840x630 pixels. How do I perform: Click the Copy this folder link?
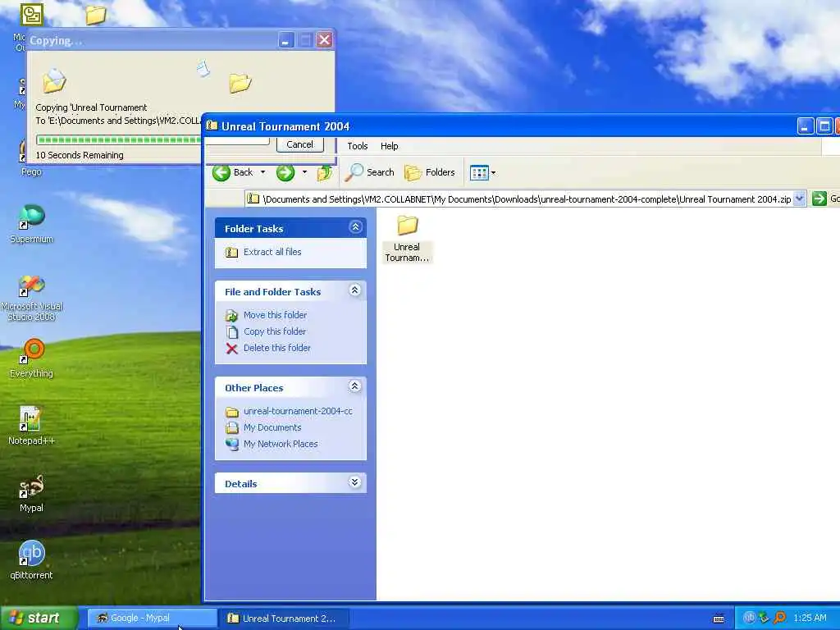[275, 331]
